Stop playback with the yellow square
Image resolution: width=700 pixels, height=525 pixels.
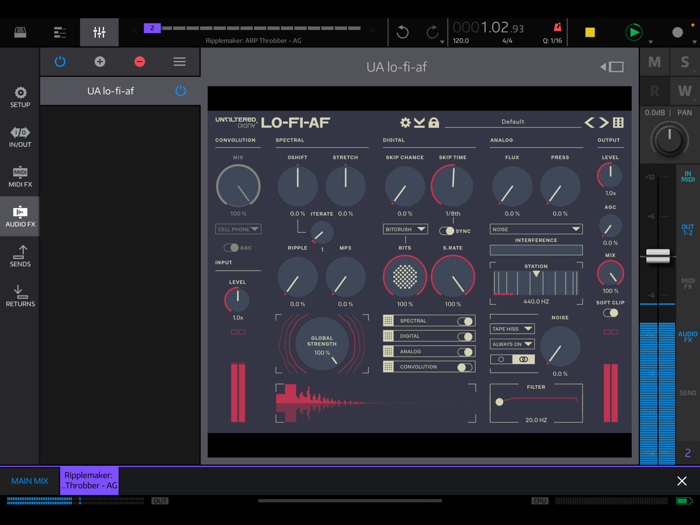590,32
